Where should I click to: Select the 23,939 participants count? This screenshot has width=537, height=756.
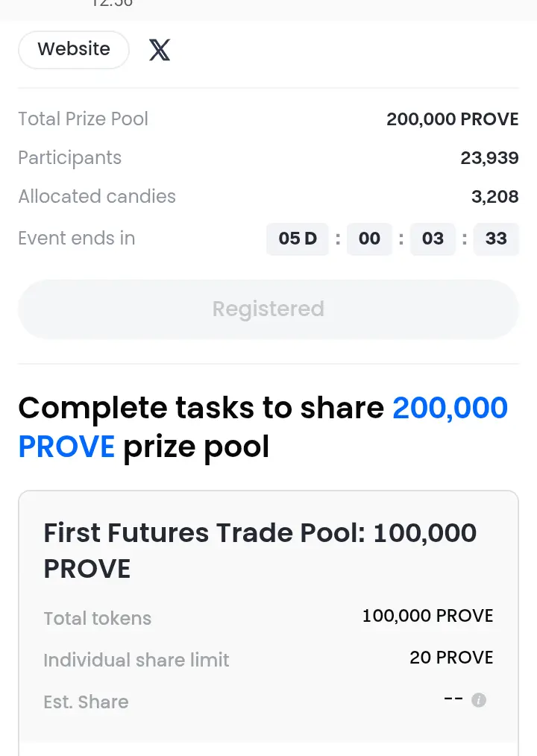(489, 158)
